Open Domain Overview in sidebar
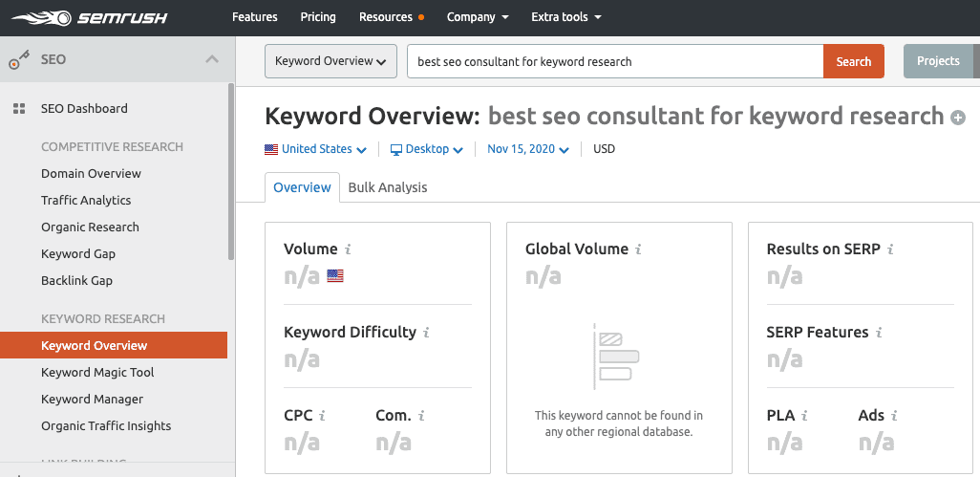980x477 pixels. pos(92,174)
